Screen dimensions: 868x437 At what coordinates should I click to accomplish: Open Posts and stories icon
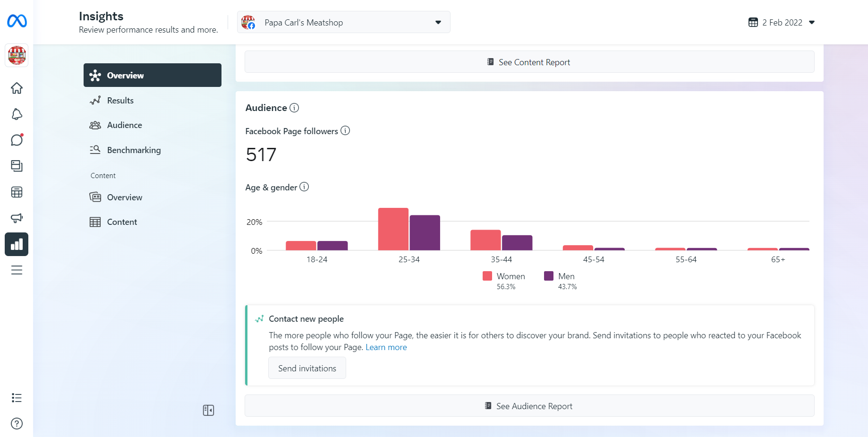pyautogui.click(x=17, y=166)
